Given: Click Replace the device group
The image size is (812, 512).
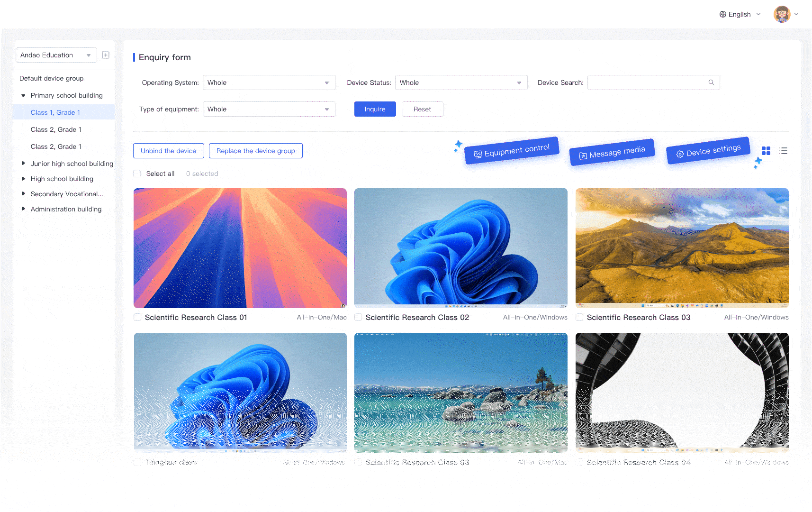Looking at the screenshot, I should click(x=256, y=151).
